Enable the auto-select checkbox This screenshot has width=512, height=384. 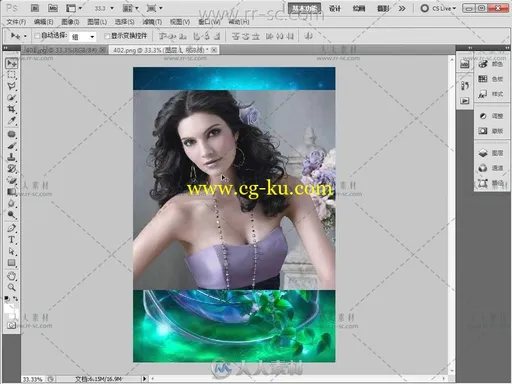[x=37, y=36]
